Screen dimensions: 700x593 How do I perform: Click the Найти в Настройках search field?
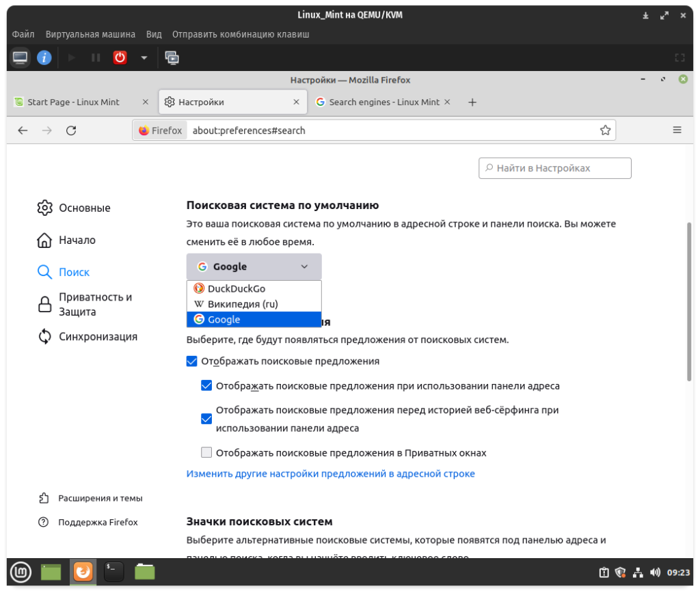pyautogui.click(x=555, y=168)
